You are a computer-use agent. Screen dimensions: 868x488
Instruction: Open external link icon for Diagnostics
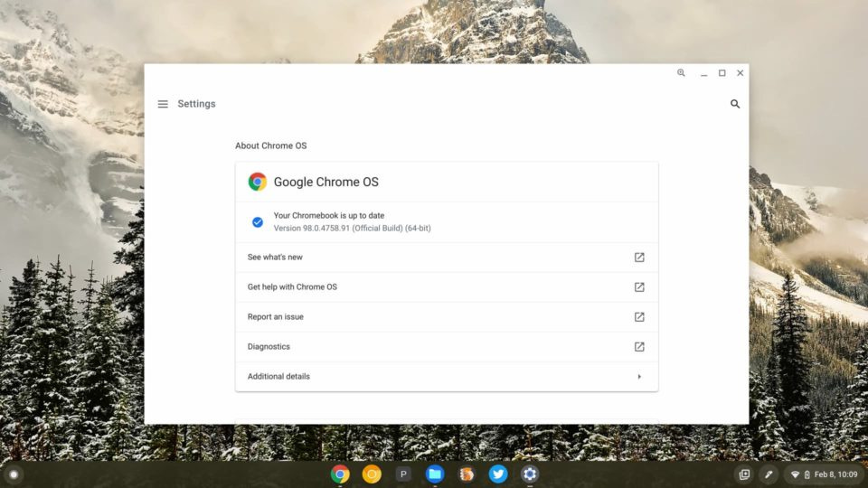(639, 347)
